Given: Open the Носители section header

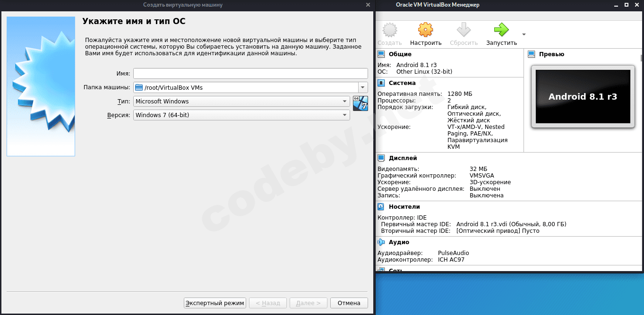Looking at the screenshot, I should pyautogui.click(x=404, y=207).
